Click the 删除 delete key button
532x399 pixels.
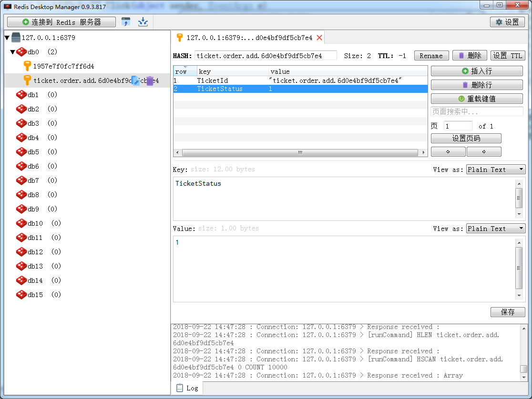470,56
